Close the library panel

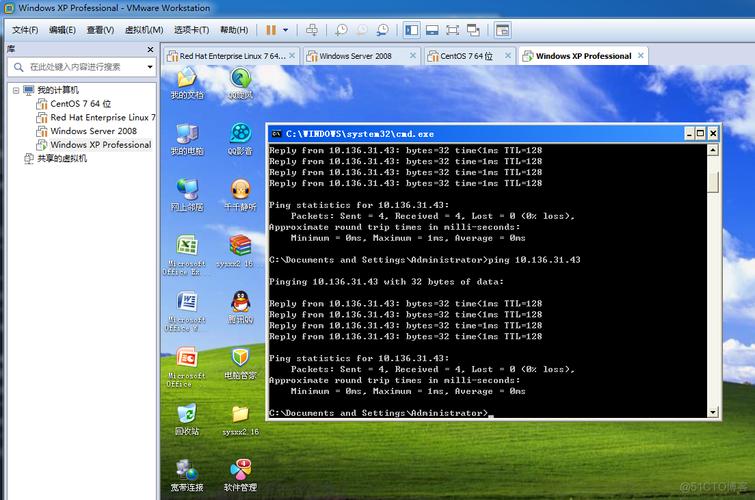pos(150,50)
